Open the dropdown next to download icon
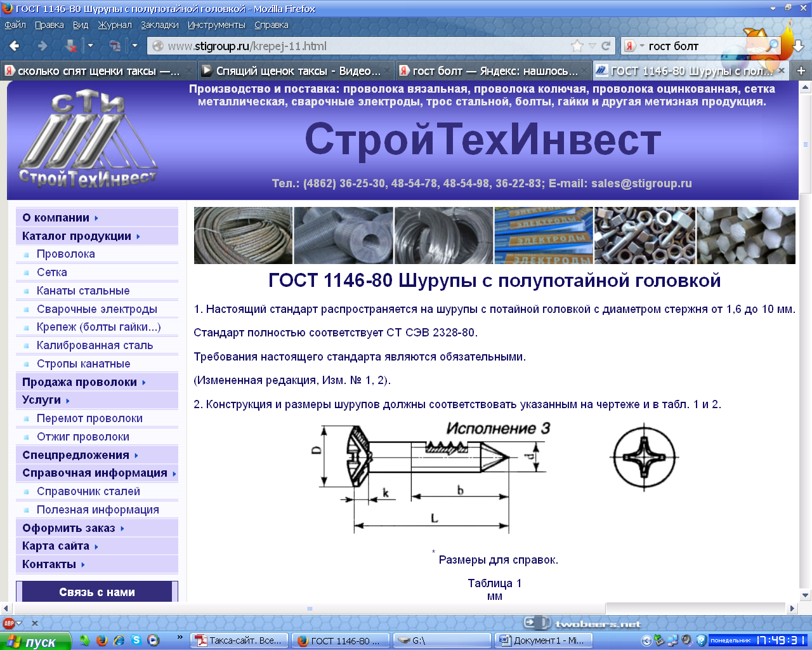The width and height of the screenshot is (812, 650). 90,46
